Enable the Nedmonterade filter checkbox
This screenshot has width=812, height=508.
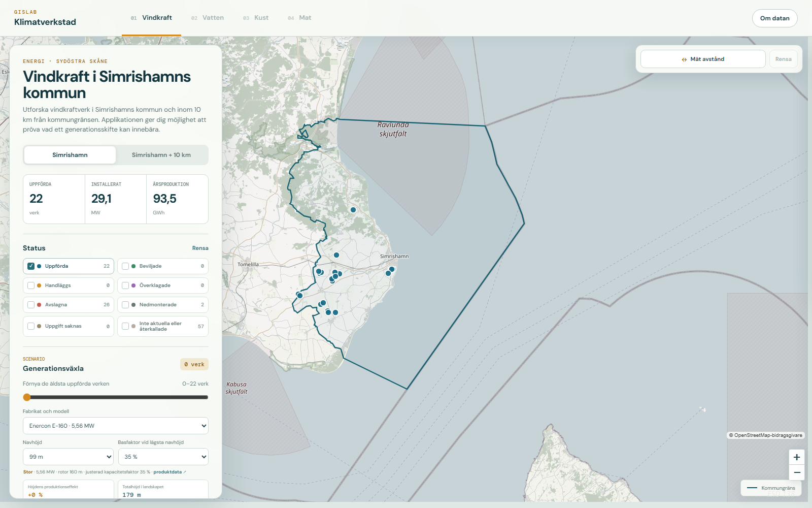point(125,305)
